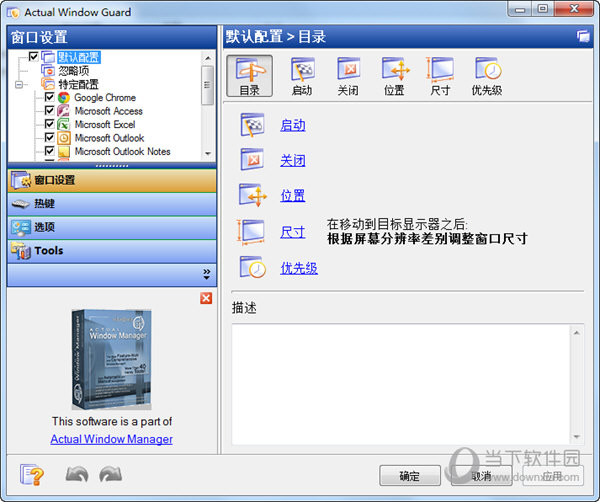
Task: Click the pane splitter grip dots
Action: pos(112,166)
